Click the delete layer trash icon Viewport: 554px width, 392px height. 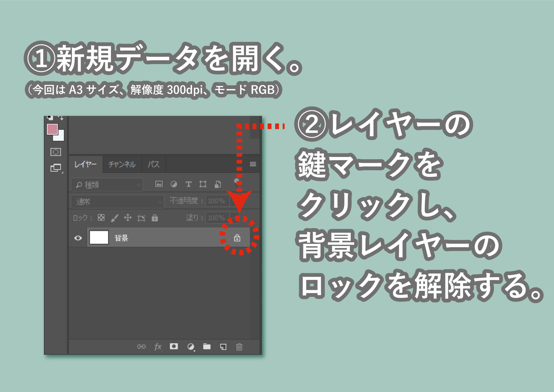point(239,347)
